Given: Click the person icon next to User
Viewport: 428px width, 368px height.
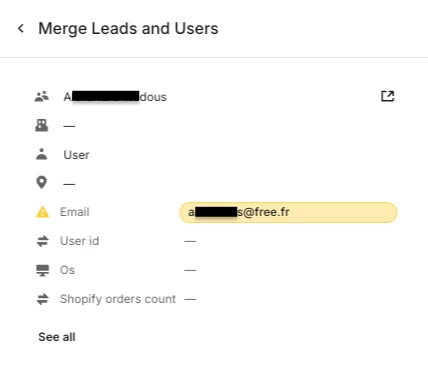Looking at the screenshot, I should (x=42, y=154).
